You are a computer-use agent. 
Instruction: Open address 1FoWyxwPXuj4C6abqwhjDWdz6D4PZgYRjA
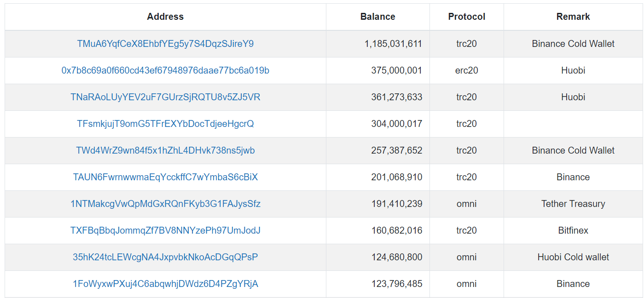(x=165, y=284)
